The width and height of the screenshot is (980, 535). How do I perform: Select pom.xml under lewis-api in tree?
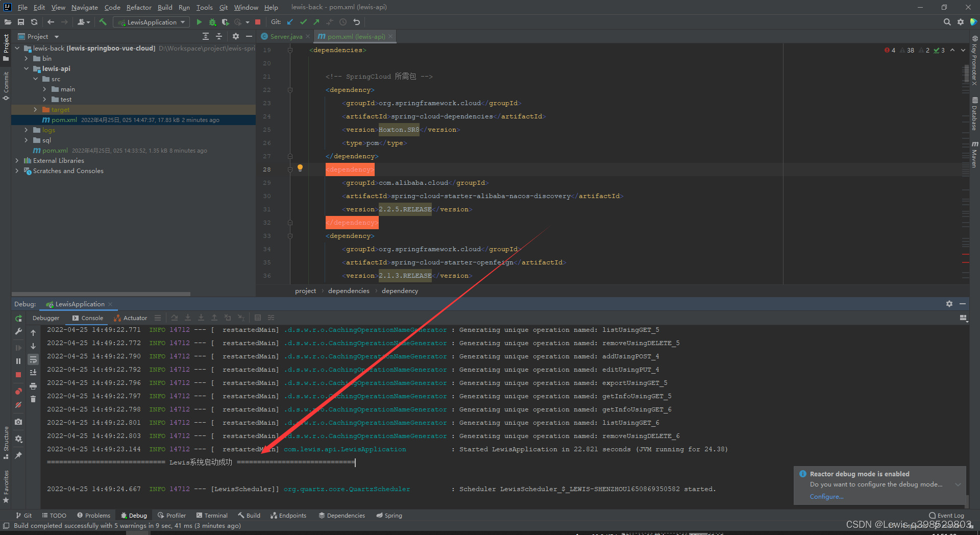pos(133,120)
